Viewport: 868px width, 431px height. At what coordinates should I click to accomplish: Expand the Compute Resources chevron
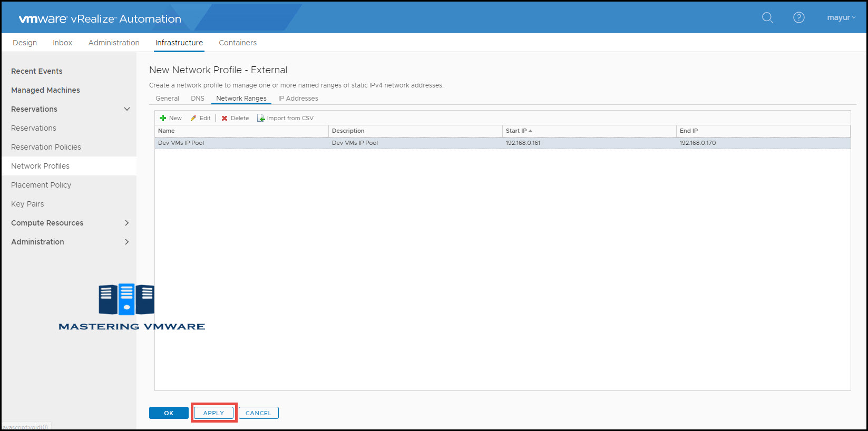pos(127,223)
